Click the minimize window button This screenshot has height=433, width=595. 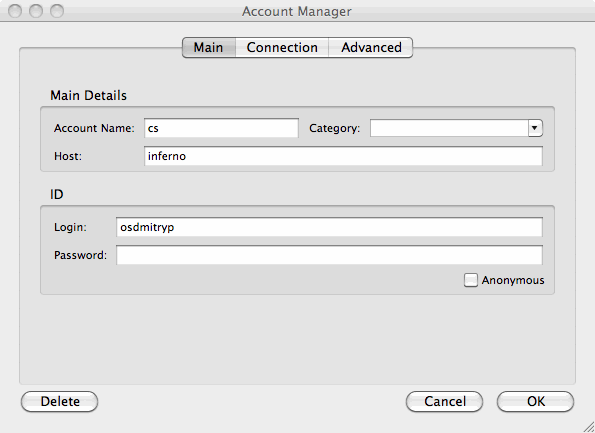pos(36,11)
